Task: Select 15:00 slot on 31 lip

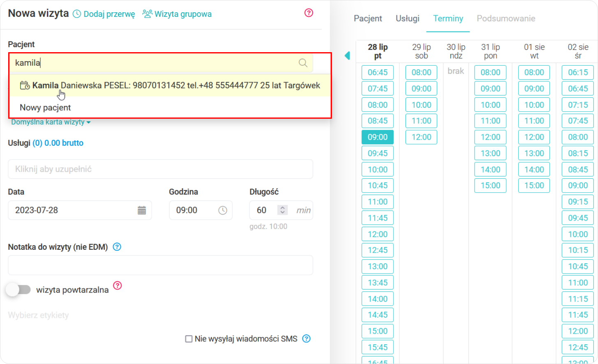Action: point(490,186)
